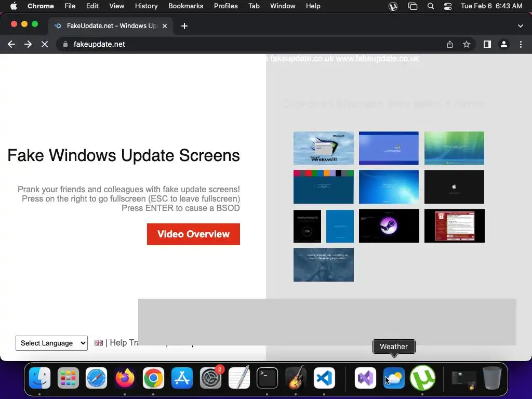Click the Chrome icon in the Dock

tap(153, 378)
